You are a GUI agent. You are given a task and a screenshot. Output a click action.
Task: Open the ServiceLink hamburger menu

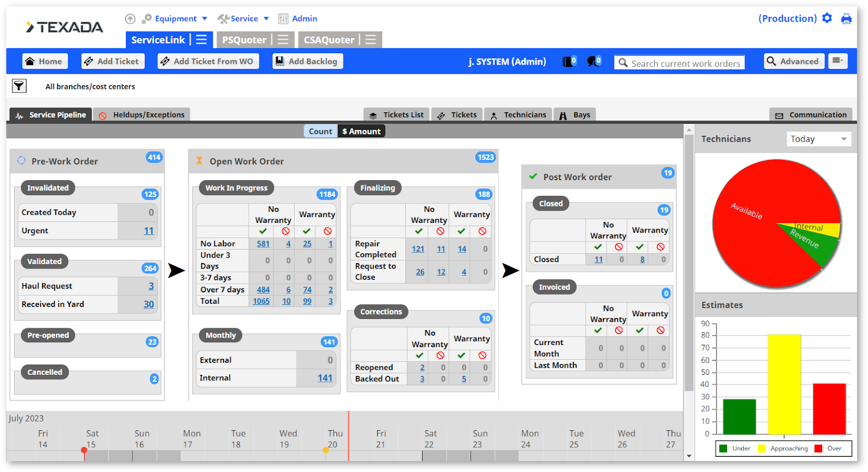pos(201,40)
